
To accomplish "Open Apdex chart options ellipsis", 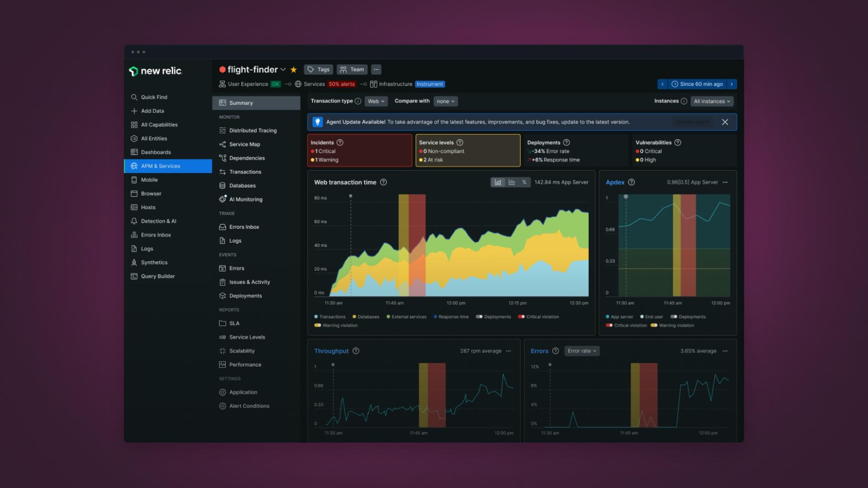I will coord(725,182).
